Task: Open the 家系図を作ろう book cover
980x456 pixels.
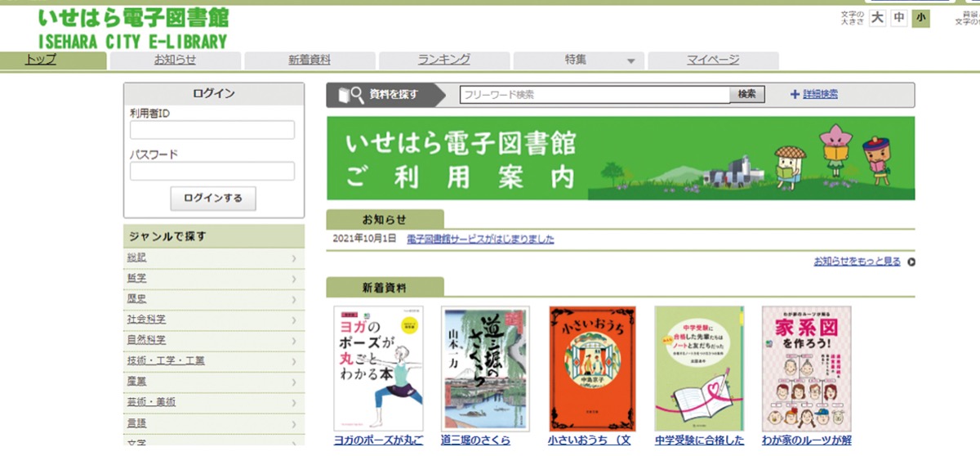Action: point(806,369)
